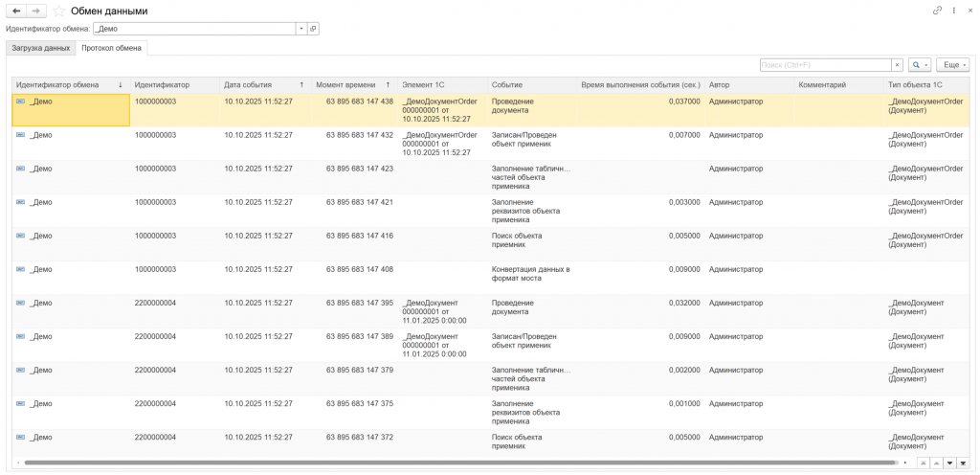Viewport: 980px width, 475px height.
Task: Click the row icon of the time 63 895 683 147 432 row
Action: click(x=21, y=135)
